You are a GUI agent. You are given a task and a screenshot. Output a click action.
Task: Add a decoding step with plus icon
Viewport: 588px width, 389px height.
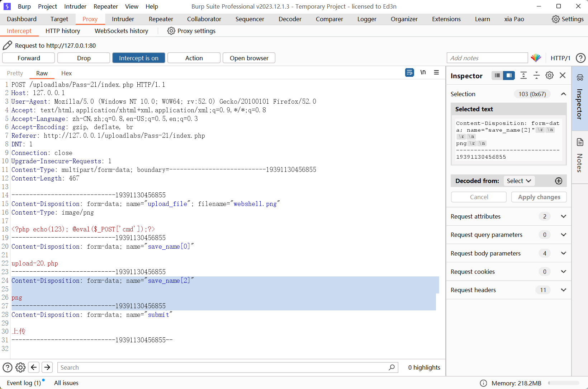click(x=559, y=181)
